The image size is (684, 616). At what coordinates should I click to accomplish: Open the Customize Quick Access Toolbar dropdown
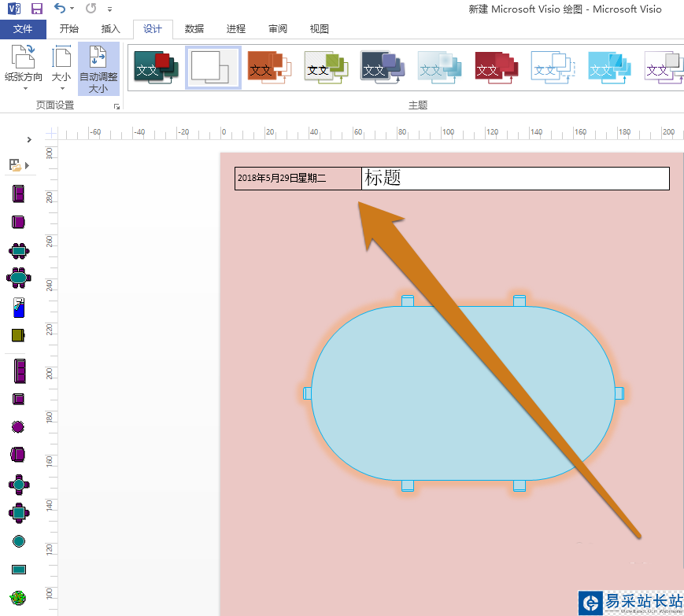pyautogui.click(x=110, y=9)
